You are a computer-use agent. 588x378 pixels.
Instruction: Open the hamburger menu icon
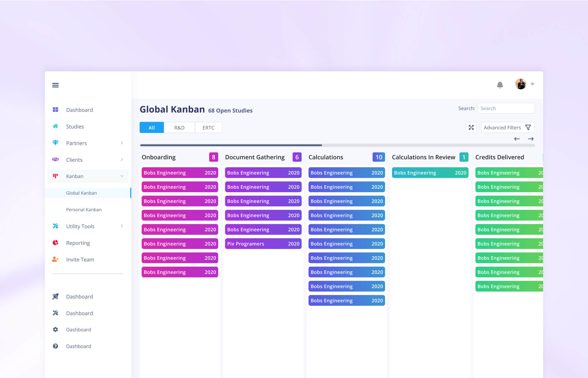coord(55,85)
